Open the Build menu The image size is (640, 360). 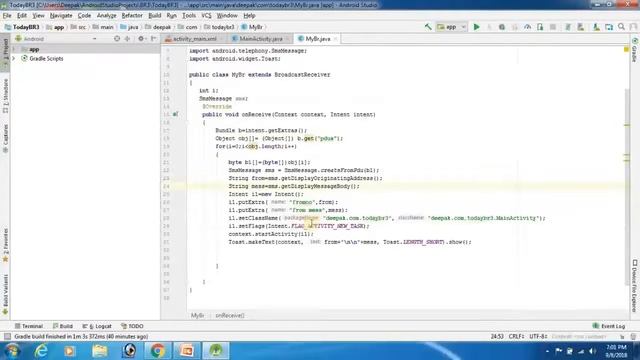(x=154, y=16)
